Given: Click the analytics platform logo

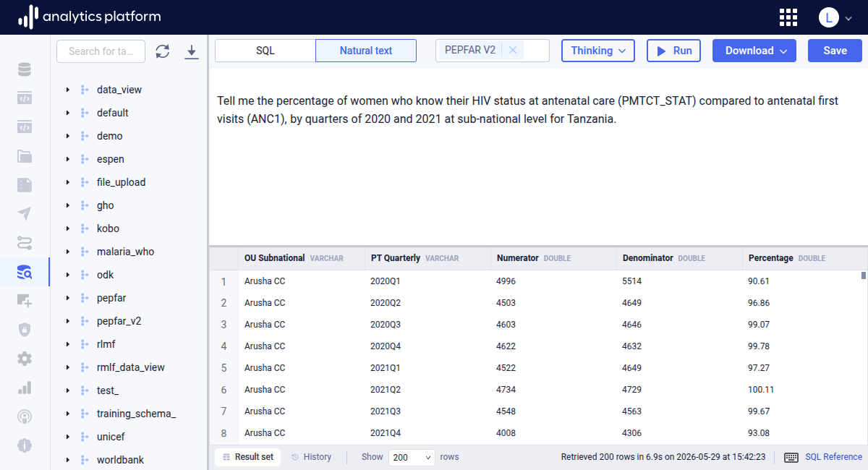Looking at the screenshot, I should pyautogui.click(x=89, y=17).
